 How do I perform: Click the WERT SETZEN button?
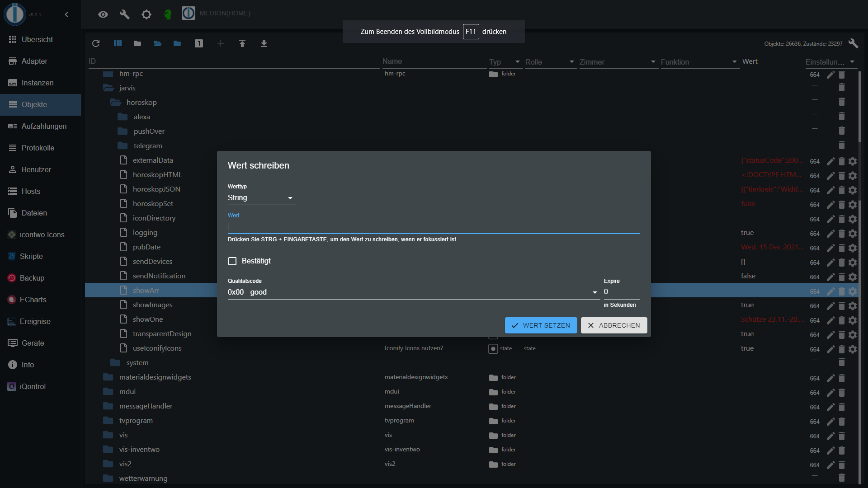click(541, 325)
